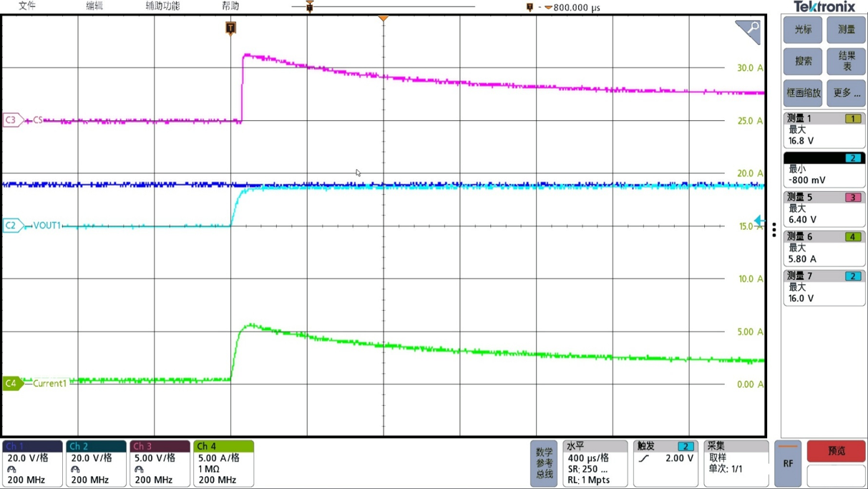The height and width of the screenshot is (489, 868).
Task: Click the 预览 preview button
Action: (836, 451)
